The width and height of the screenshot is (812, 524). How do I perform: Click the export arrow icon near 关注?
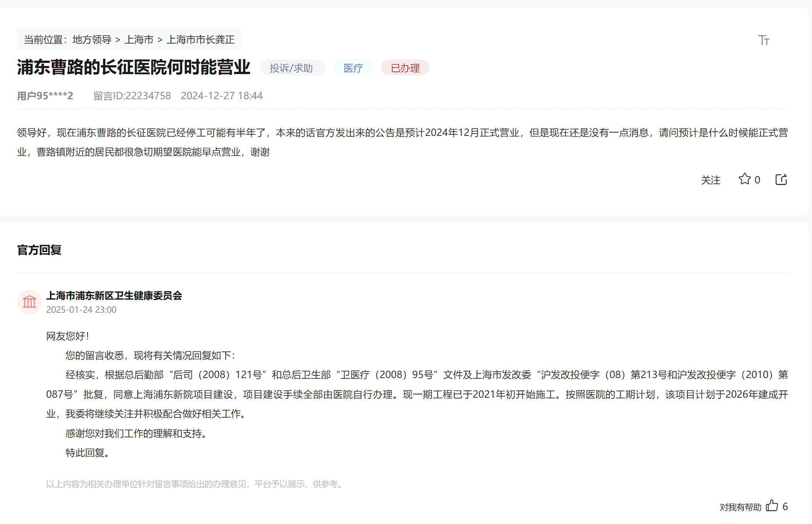(x=781, y=179)
